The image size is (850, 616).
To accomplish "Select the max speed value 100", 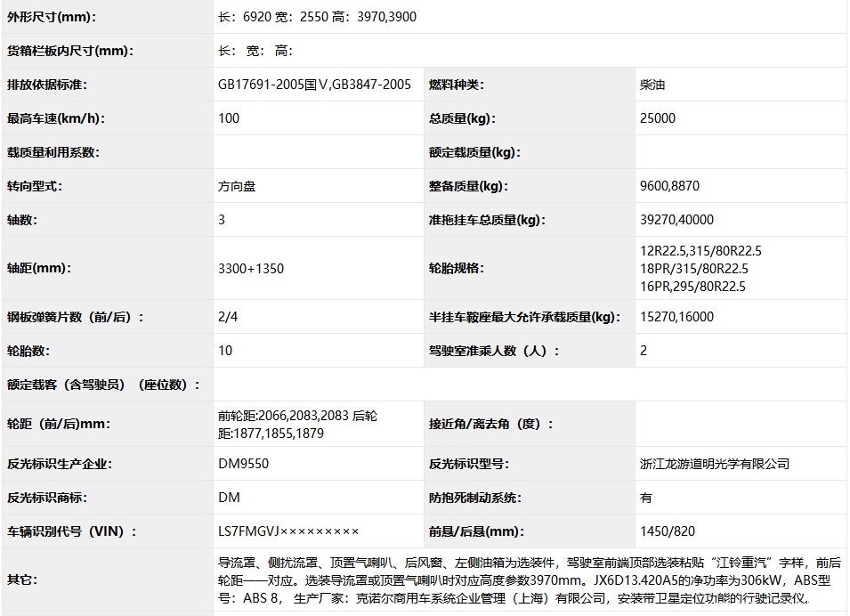I will [x=229, y=118].
